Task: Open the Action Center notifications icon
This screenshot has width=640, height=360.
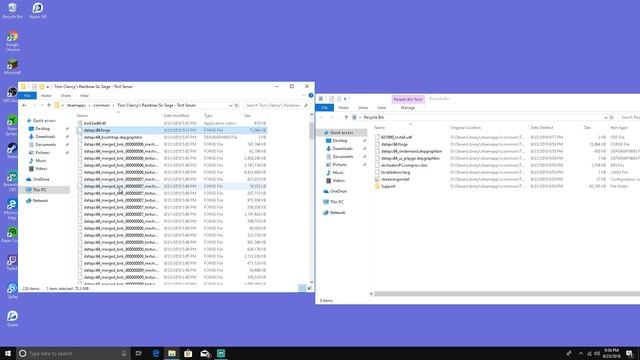Action: 630,353
